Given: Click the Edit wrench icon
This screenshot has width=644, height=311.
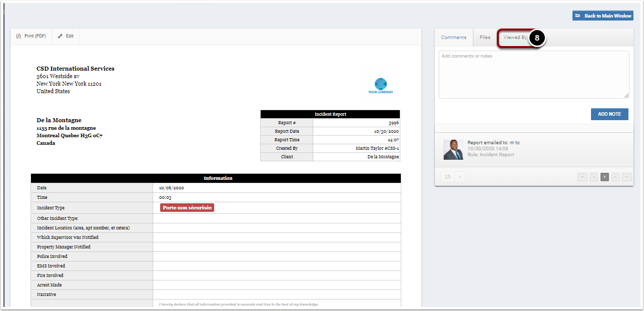Looking at the screenshot, I should click(x=60, y=36).
